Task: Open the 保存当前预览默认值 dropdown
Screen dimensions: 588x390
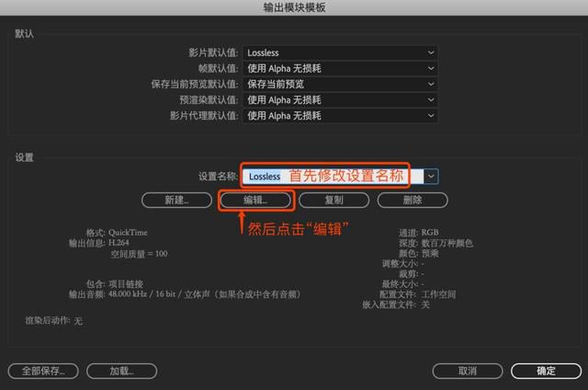Action: pos(340,84)
